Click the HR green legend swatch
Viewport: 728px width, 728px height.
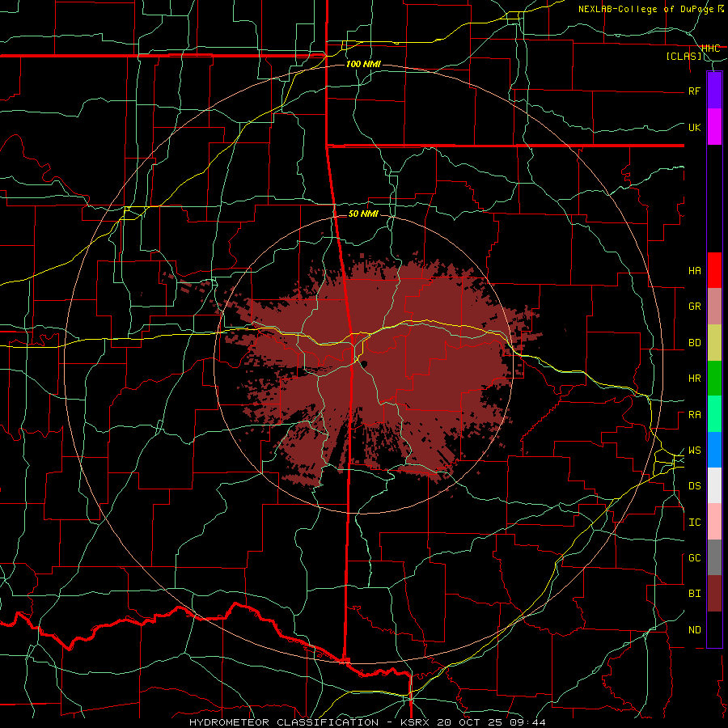(714, 379)
